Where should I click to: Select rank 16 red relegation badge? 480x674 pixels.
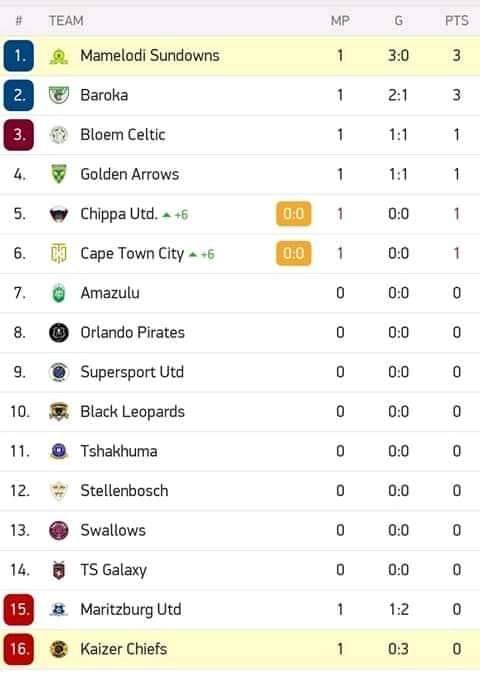18,649
